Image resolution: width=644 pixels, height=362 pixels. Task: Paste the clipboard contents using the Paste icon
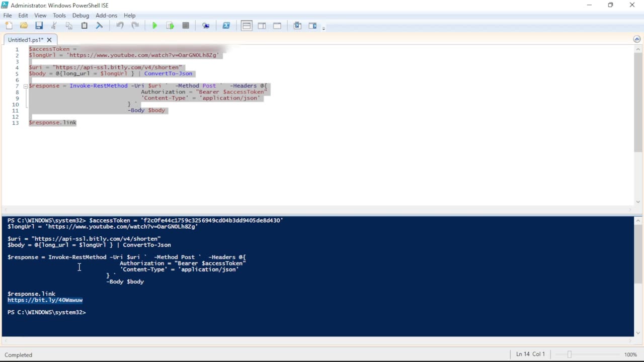tap(84, 26)
